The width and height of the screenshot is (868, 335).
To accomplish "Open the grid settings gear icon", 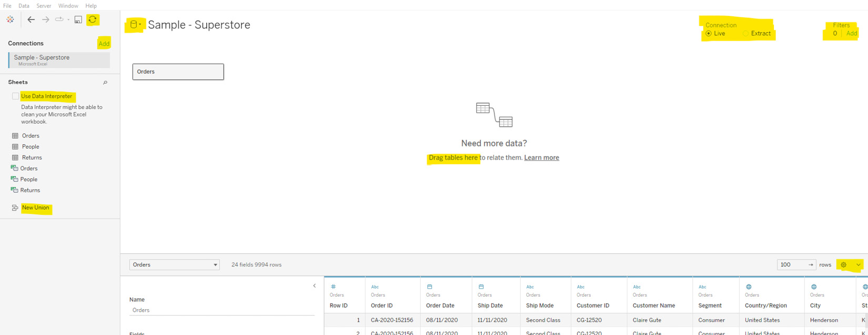I will [844, 265].
